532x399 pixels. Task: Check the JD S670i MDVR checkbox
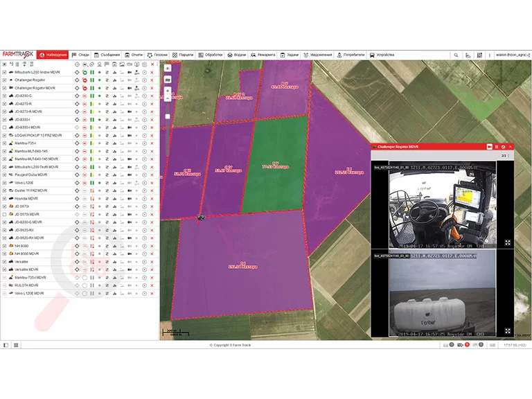4,215
